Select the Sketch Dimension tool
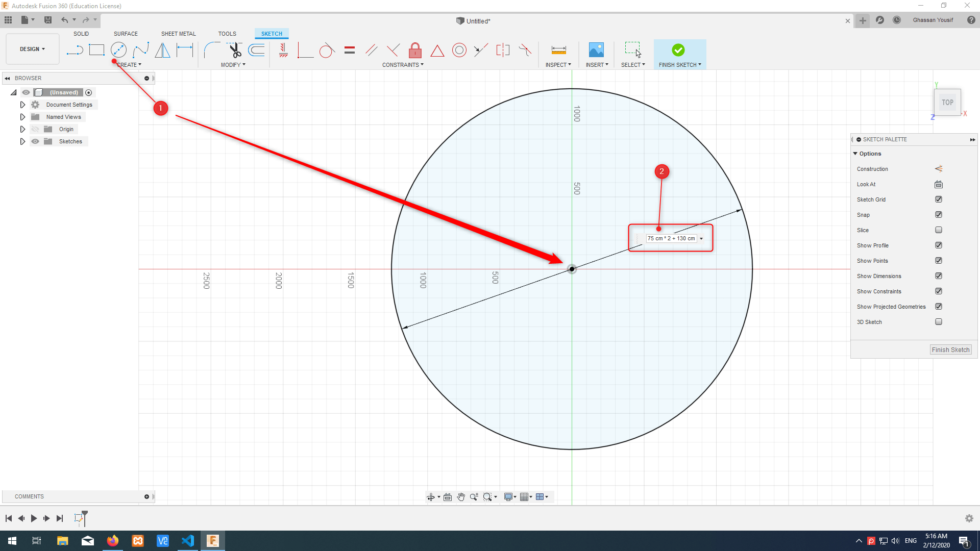This screenshot has width=980, height=551. coord(185,50)
